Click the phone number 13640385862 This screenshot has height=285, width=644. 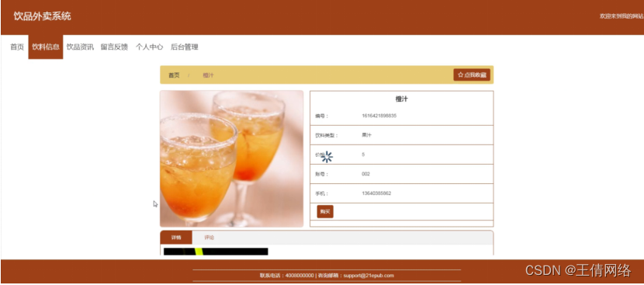376,193
